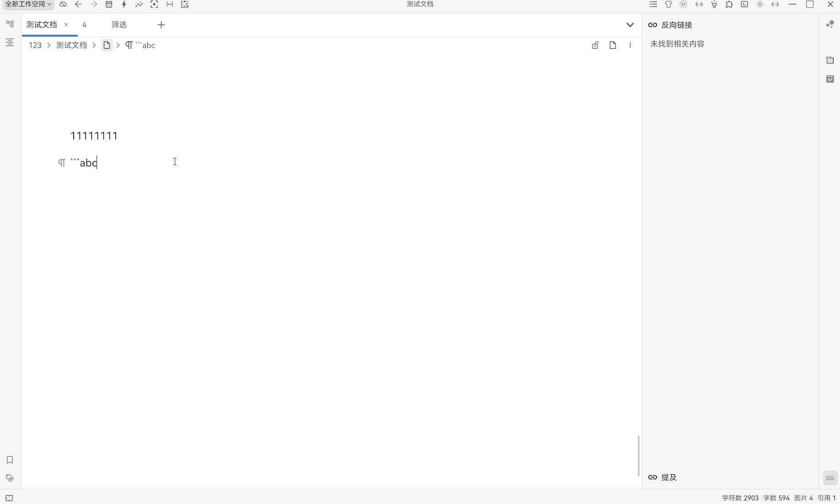Go forward with the right arrow
840x504 pixels.
(94, 5)
